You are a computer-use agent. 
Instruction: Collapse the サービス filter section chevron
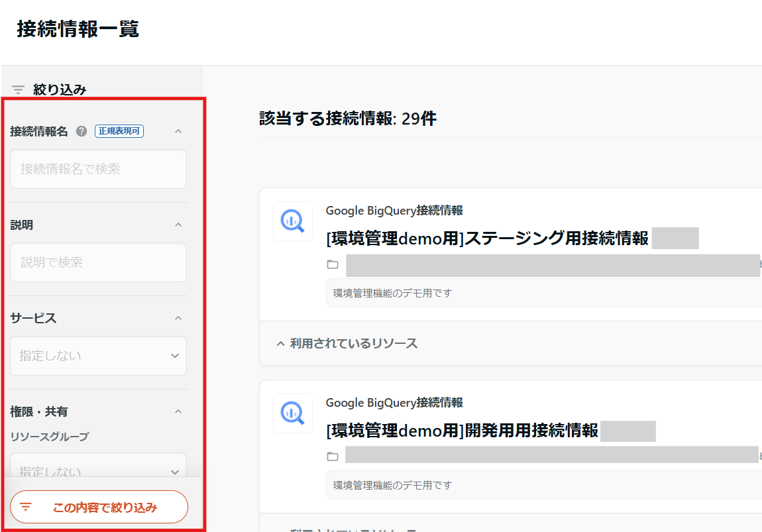coord(178,318)
